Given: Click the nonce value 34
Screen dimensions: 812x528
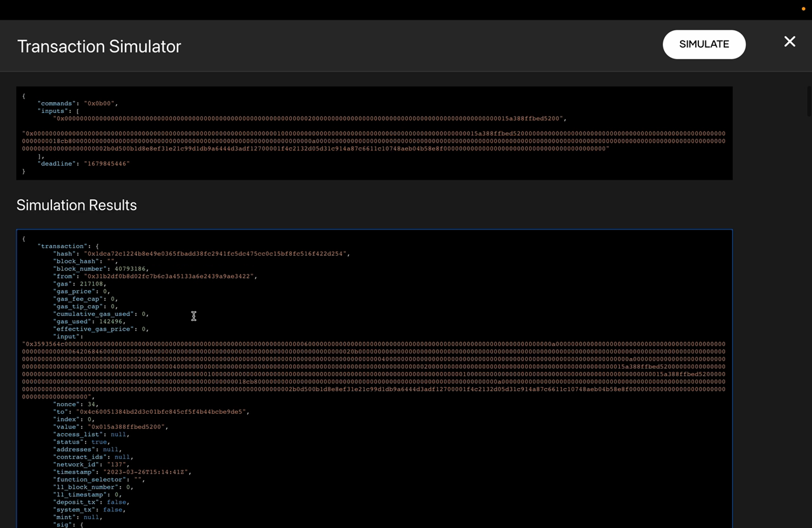Looking at the screenshot, I should (x=92, y=404).
